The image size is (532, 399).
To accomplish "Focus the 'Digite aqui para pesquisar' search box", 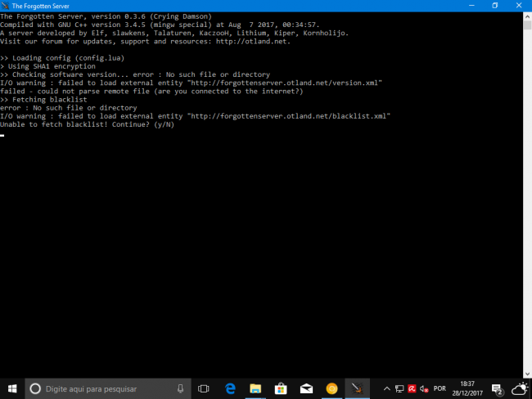I will pyautogui.click(x=108, y=389).
